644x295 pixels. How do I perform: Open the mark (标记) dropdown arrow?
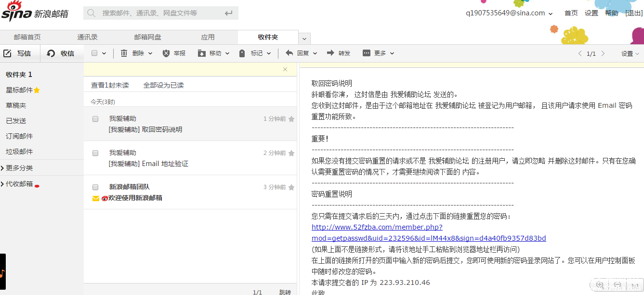[269, 53]
